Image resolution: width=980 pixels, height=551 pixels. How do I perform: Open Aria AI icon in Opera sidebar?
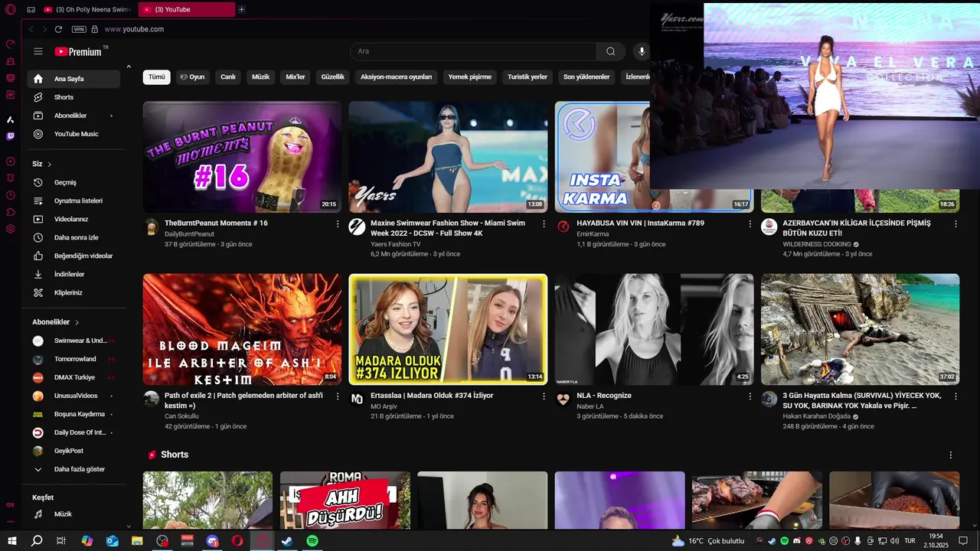tap(11, 119)
